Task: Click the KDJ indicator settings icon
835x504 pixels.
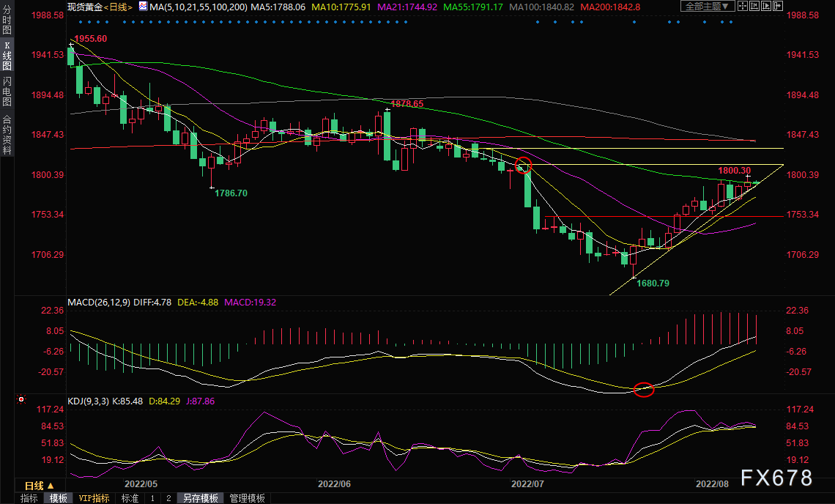Action: (x=21, y=400)
